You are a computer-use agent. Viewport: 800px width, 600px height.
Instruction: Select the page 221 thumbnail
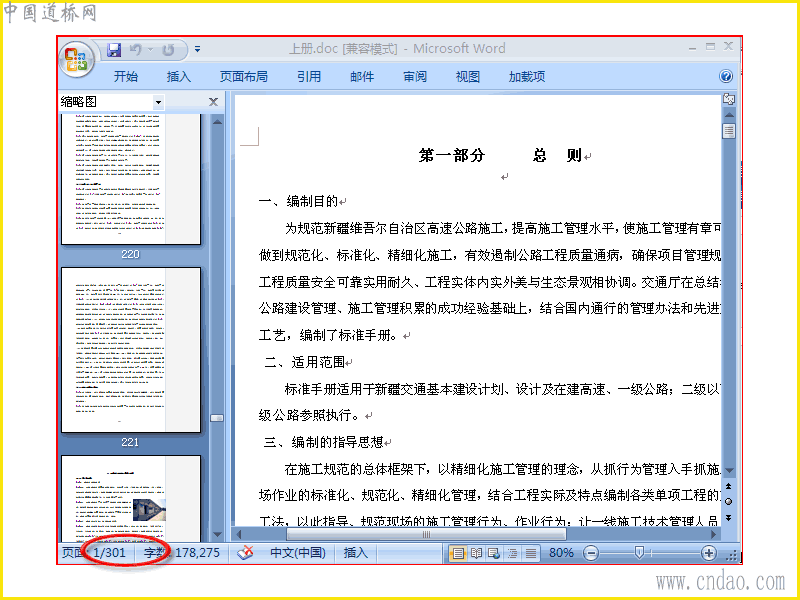click(131, 350)
